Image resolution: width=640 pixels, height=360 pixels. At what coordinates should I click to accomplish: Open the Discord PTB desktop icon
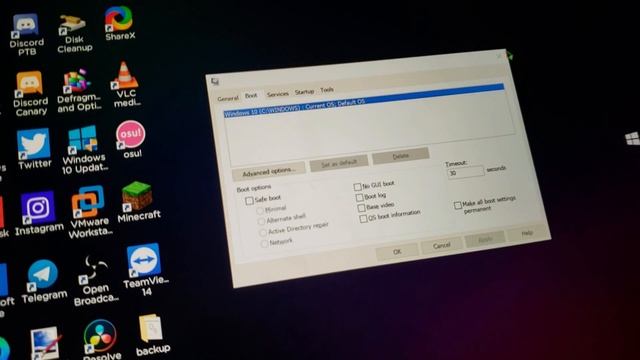point(26,34)
